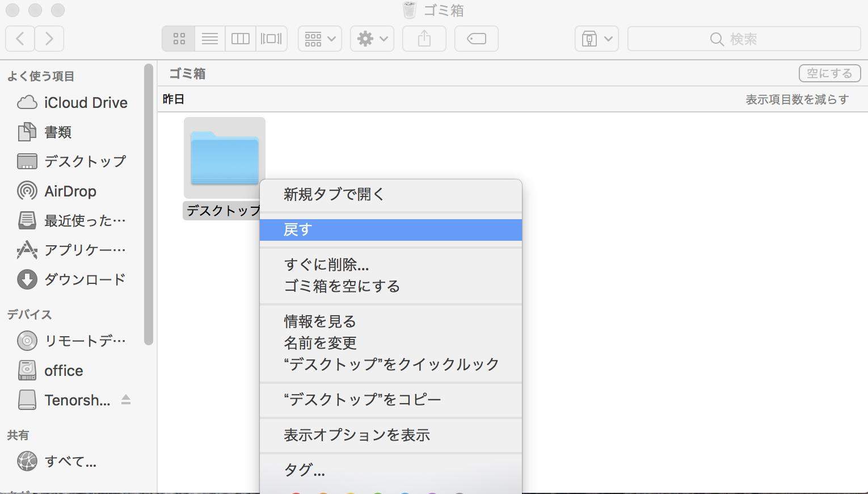Image resolution: width=868 pixels, height=494 pixels.
Task: Go forward with the right arrow
Action: click(x=49, y=39)
